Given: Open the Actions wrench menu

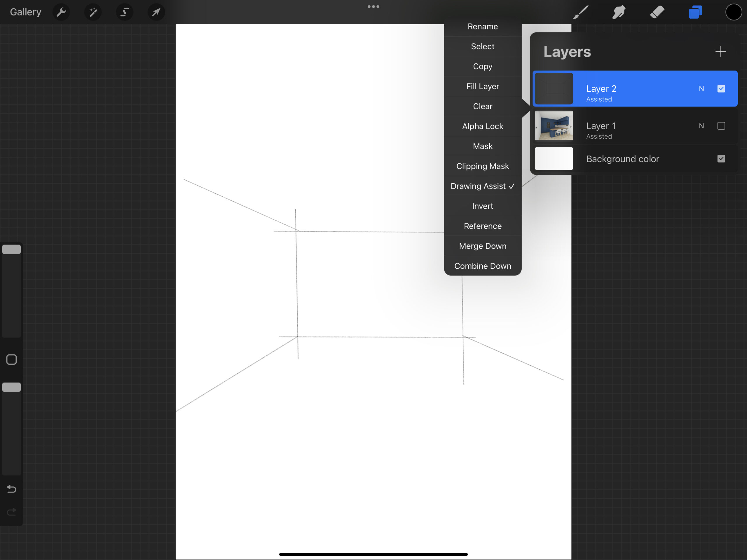Looking at the screenshot, I should click(61, 12).
